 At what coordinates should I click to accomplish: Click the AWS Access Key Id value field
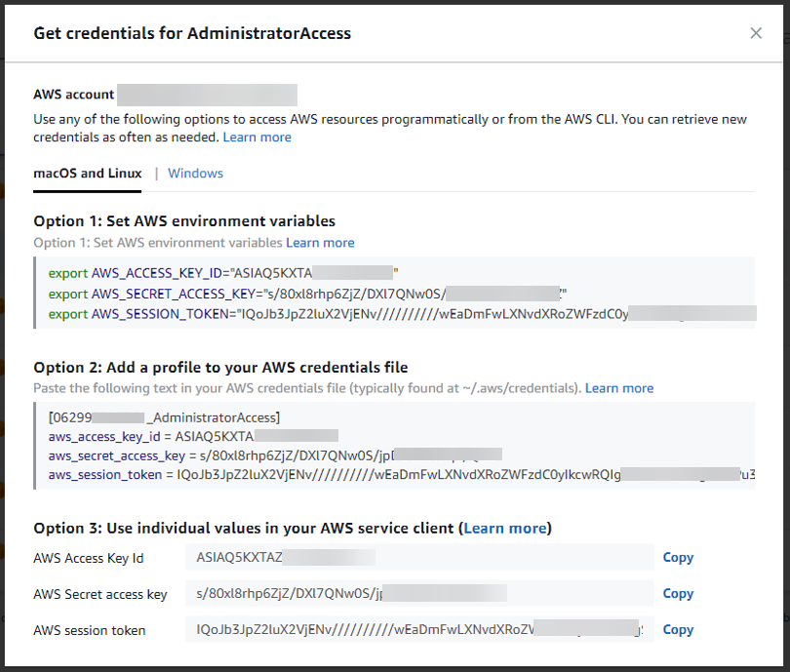pyautogui.click(x=419, y=557)
